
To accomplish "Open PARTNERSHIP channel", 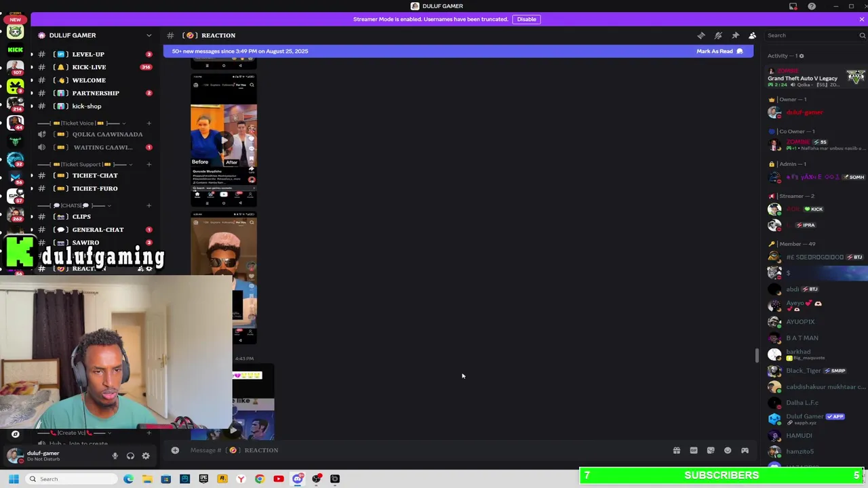I will 95,93.
